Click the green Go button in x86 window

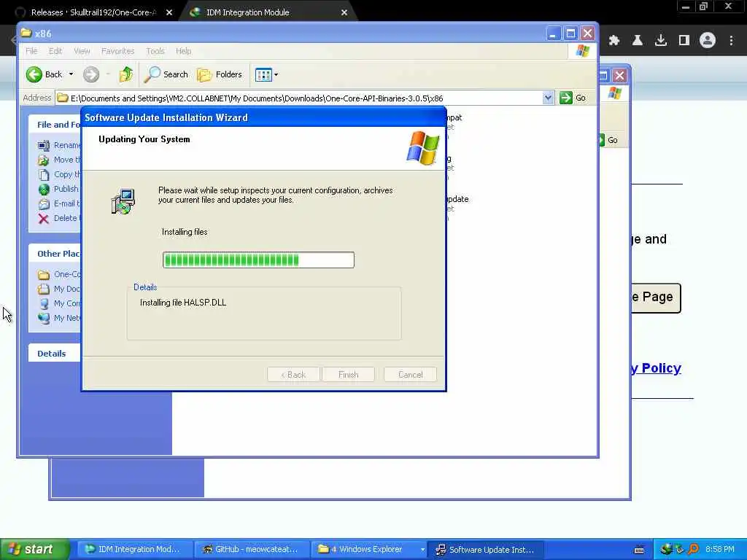(x=573, y=98)
